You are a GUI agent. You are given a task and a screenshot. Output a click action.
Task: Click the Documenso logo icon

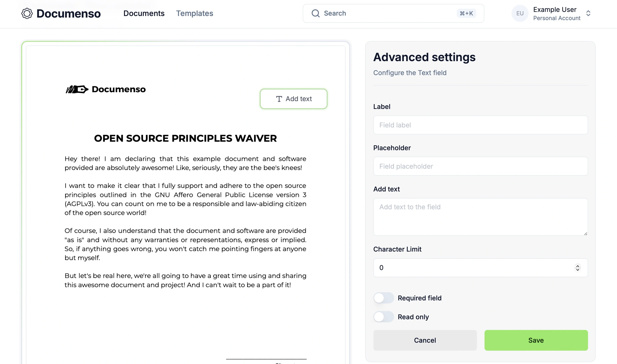[26, 13]
